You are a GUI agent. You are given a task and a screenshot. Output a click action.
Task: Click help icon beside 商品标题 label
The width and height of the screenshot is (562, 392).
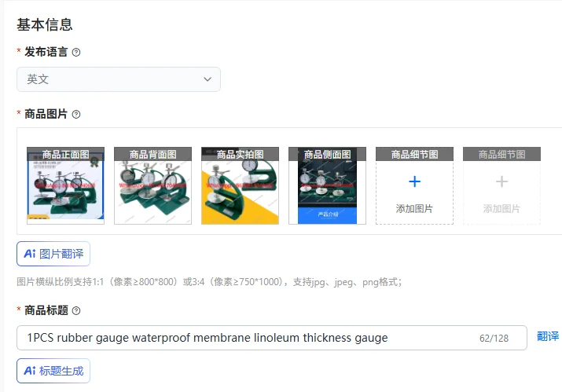[76, 310]
